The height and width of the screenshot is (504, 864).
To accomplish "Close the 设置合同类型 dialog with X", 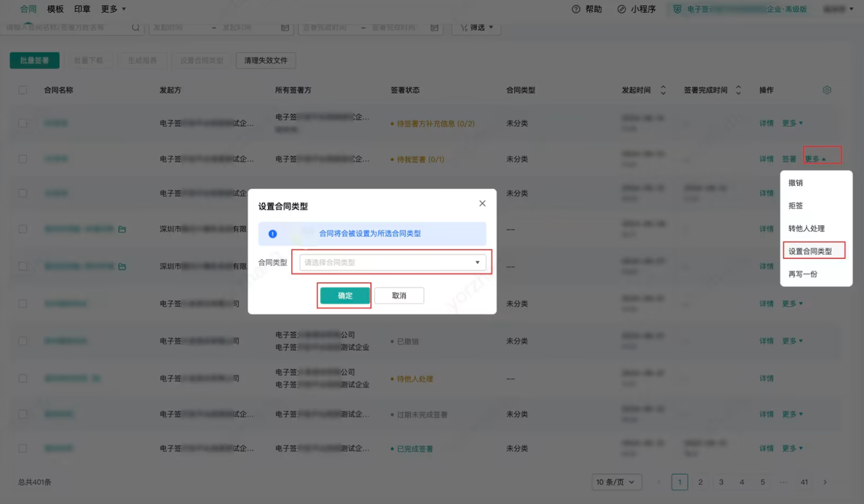I will pos(482,203).
